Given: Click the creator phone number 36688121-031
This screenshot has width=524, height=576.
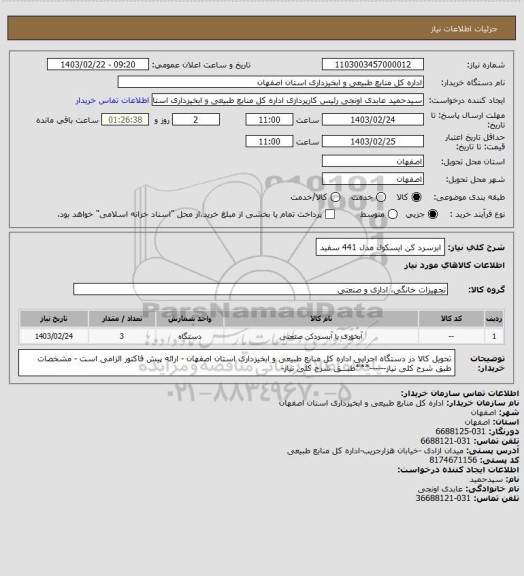Looking at the screenshot, I should pos(443,498).
